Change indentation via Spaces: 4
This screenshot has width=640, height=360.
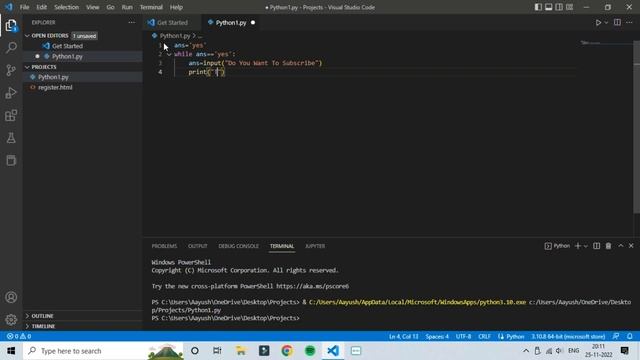tap(437, 336)
